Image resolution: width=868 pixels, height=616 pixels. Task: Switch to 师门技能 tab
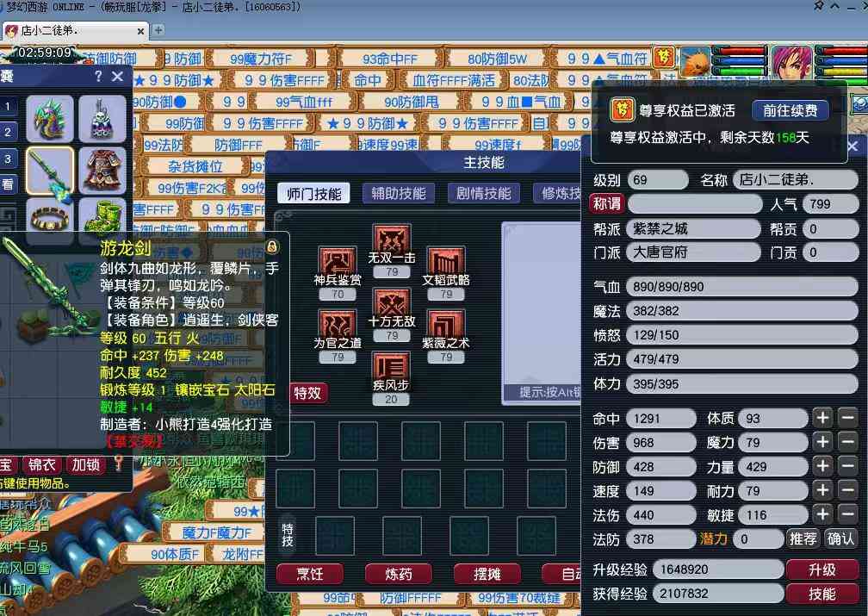tap(313, 193)
